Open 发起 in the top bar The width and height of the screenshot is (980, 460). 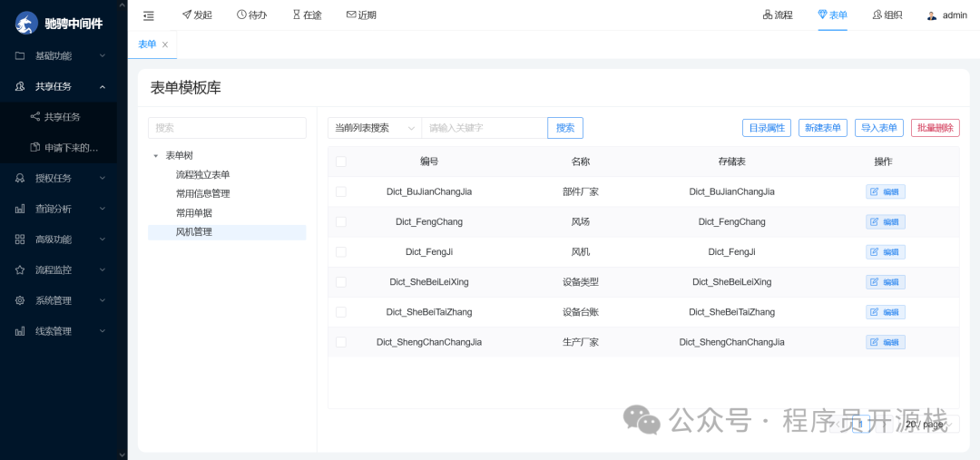(197, 15)
